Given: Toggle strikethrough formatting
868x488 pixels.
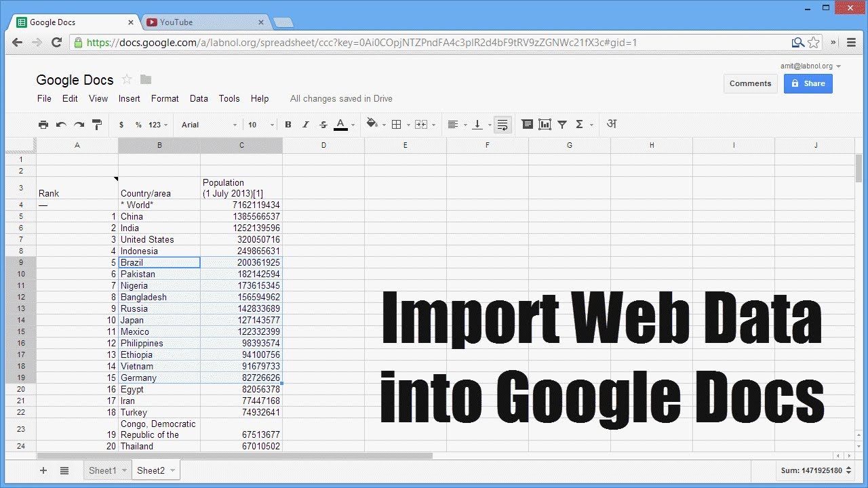Looking at the screenshot, I should (323, 125).
